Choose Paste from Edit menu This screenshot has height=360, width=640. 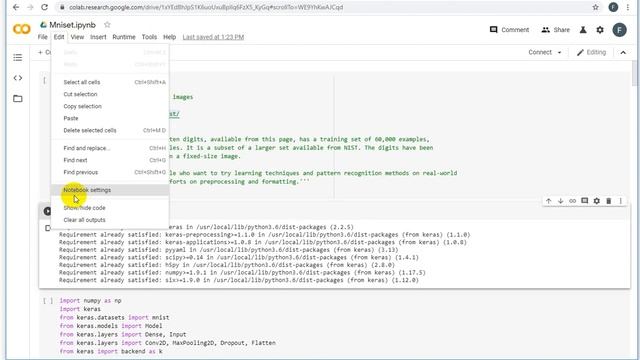(110, 118)
